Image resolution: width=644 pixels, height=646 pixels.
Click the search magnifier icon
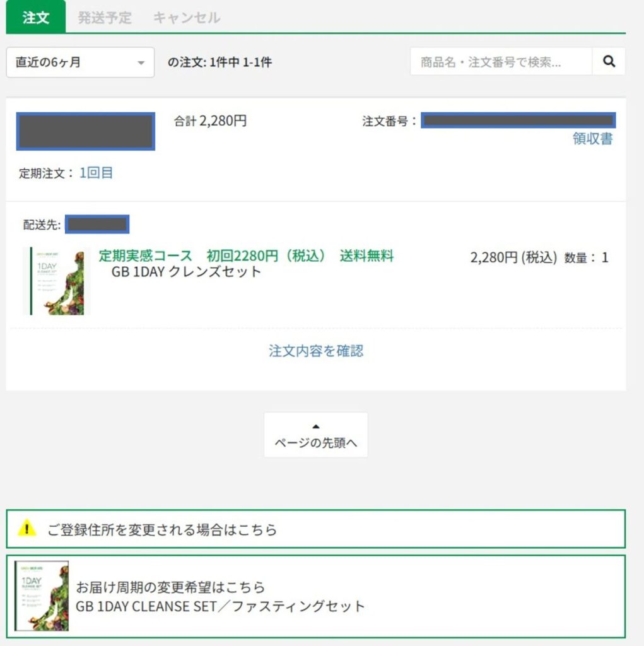pos(608,62)
